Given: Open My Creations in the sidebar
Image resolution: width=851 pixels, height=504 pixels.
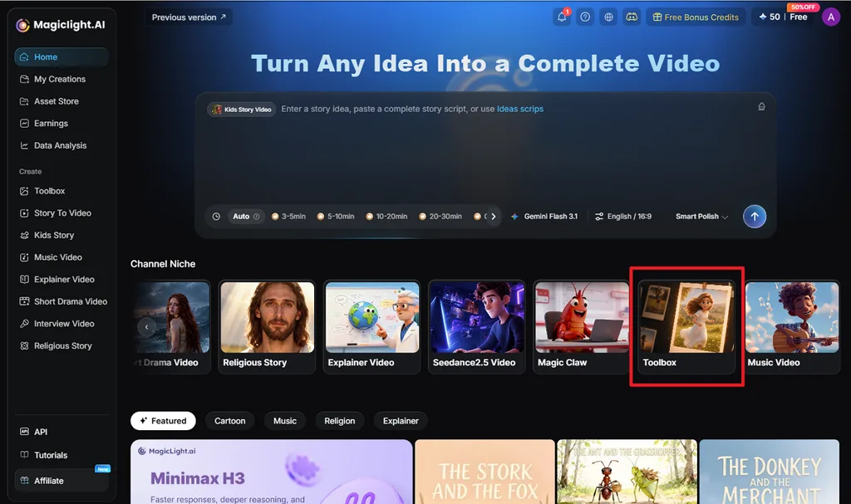Looking at the screenshot, I should point(61,79).
